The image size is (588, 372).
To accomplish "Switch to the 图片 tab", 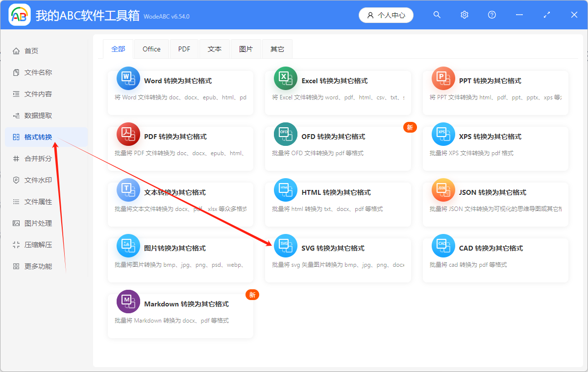I will [246, 49].
